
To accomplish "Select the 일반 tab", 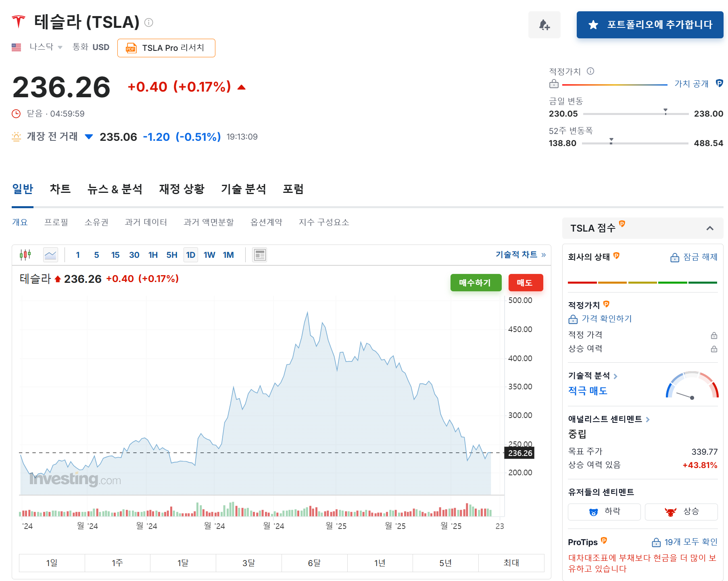I will point(23,189).
